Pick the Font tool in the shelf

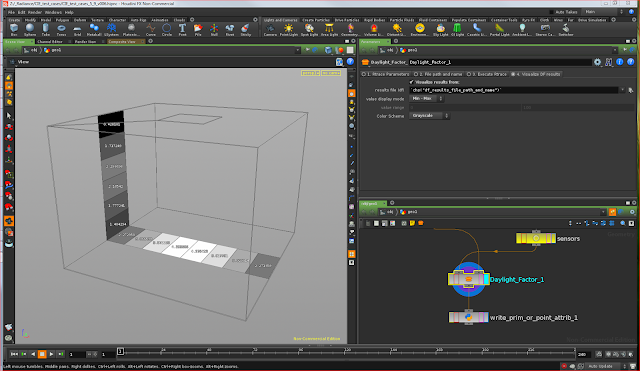pyautogui.click(x=182, y=29)
